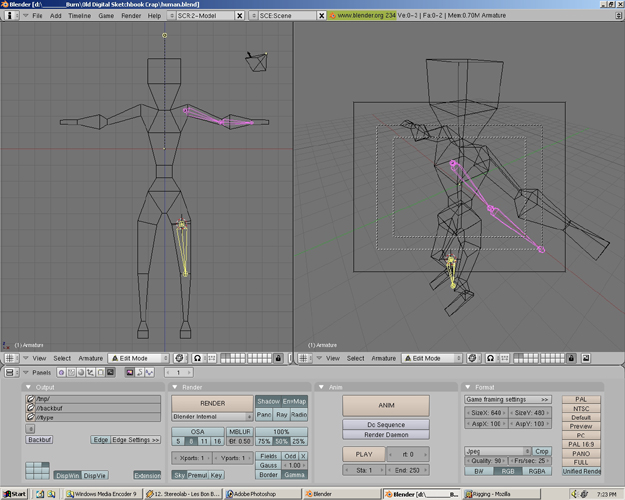The image size is (625, 500).
Task: Click the Shading context icon in Panels header
Action: click(81, 372)
